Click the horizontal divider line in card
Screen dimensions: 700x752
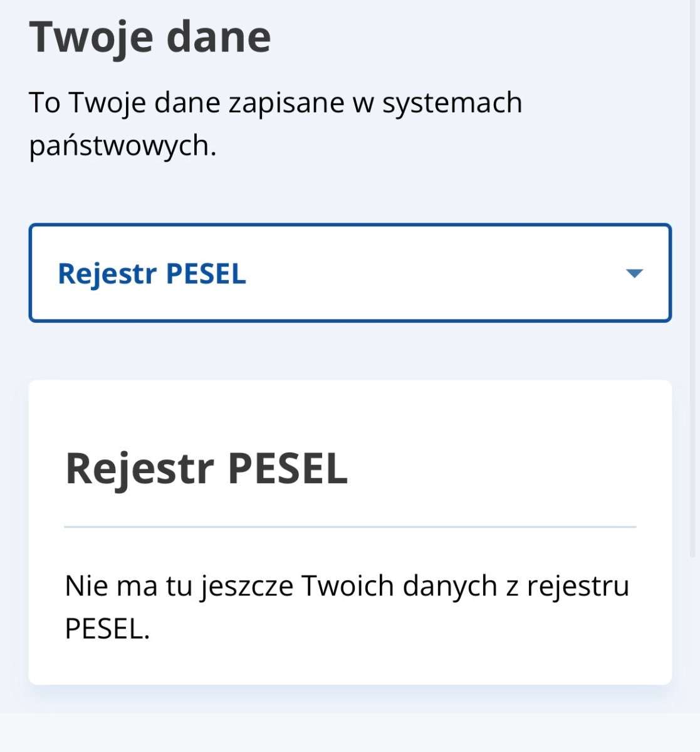click(x=350, y=527)
